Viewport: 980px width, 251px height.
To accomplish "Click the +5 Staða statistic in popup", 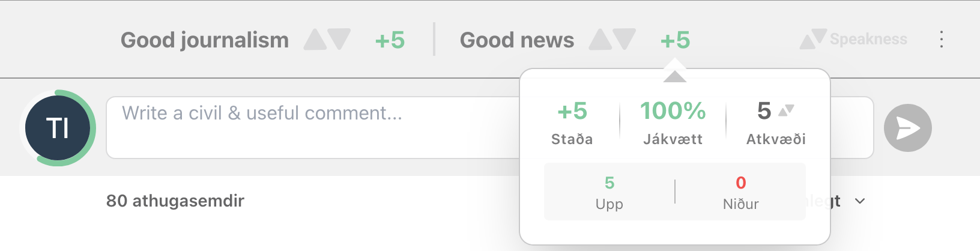I will (x=572, y=122).
